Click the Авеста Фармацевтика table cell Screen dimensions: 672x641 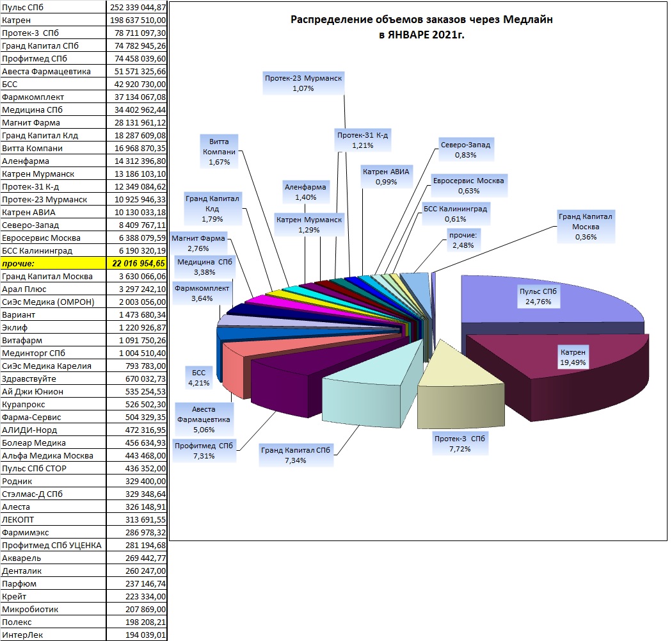53,72
